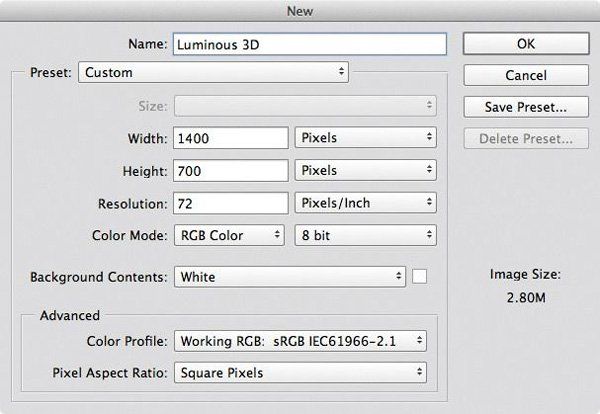Open the RGB Color mode dropdown
Image resolution: width=600 pixels, height=414 pixels.
click(229, 235)
